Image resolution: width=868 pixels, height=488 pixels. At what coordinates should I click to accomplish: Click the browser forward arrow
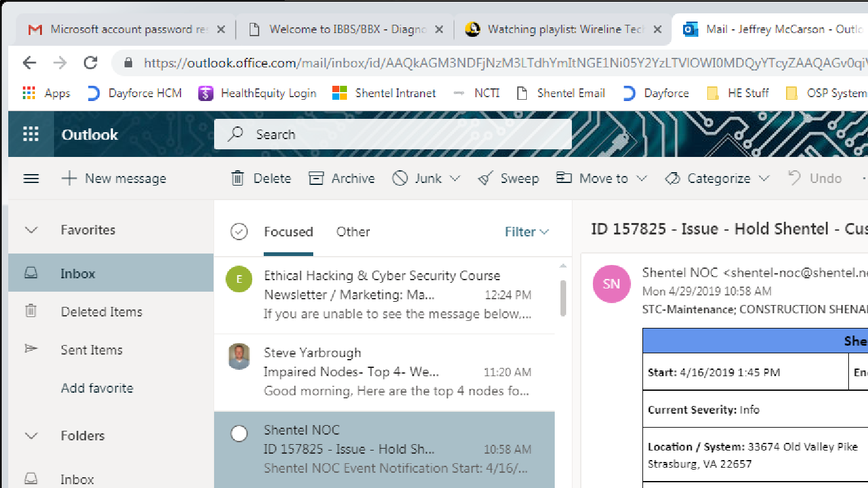point(60,62)
